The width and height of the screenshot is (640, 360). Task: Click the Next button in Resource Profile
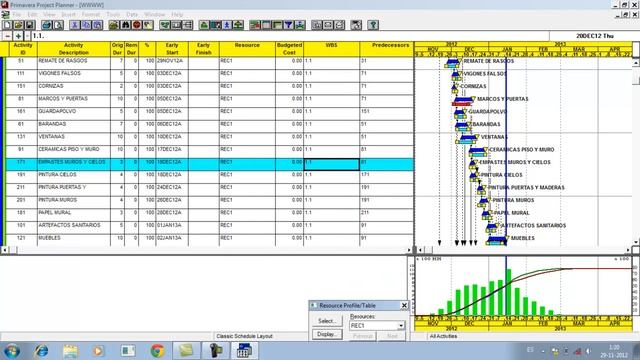coord(392,336)
